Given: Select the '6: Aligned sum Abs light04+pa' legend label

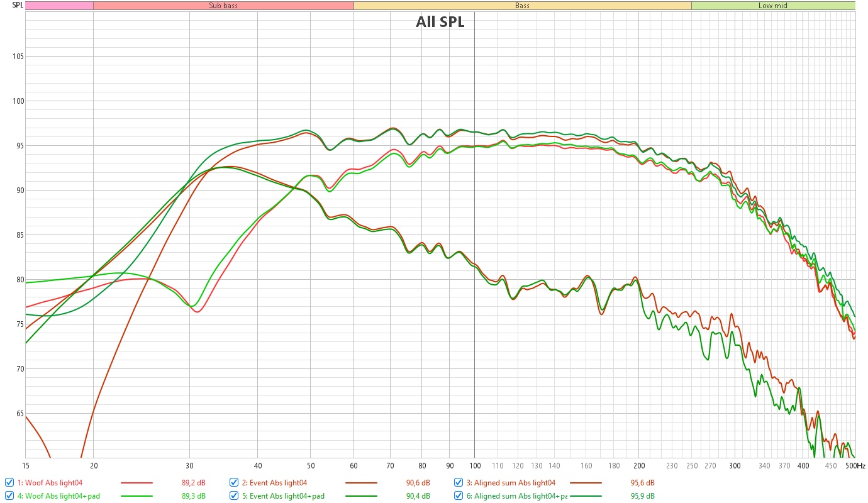Looking at the screenshot, I should tap(517, 496).
